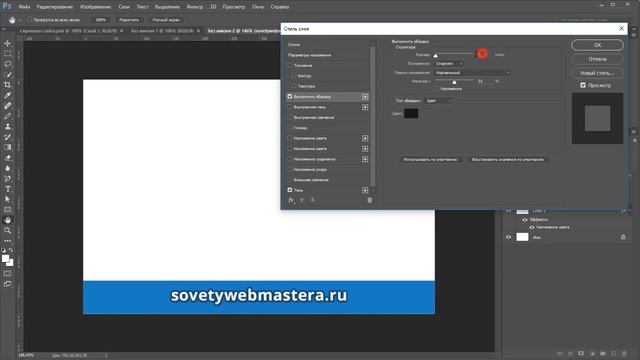Screen dimensions: 640x360
Task: Delete effect trash icon in the Layer Style dialog
Action: tap(370, 200)
